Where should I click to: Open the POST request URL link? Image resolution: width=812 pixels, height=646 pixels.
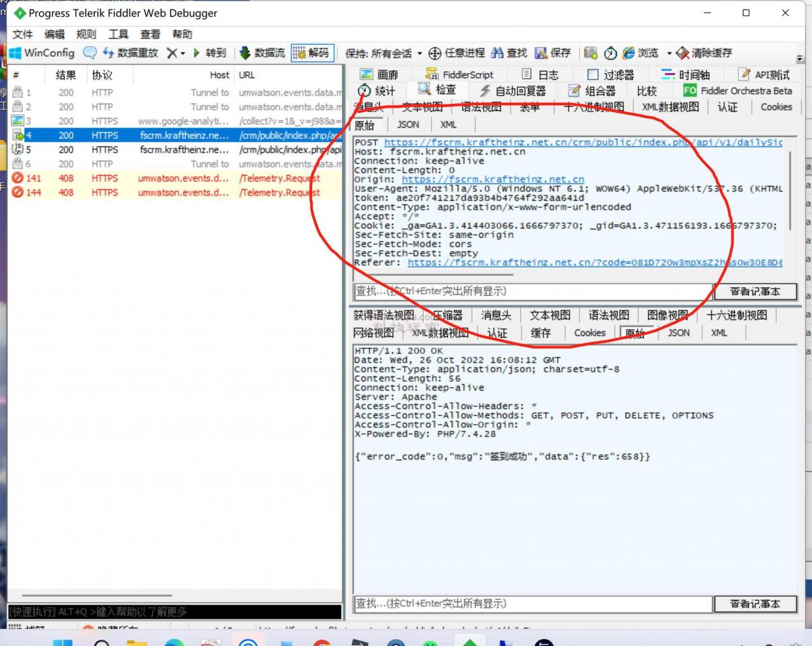tap(583, 143)
